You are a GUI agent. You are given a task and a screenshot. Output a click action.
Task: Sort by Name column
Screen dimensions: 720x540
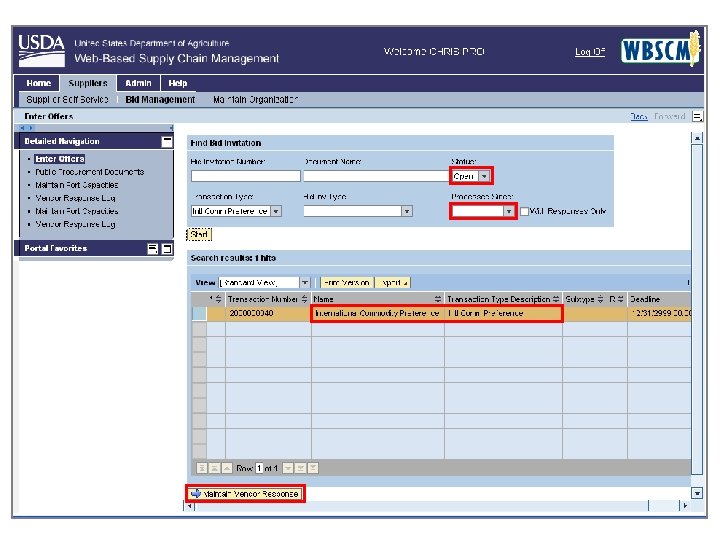coord(438,299)
